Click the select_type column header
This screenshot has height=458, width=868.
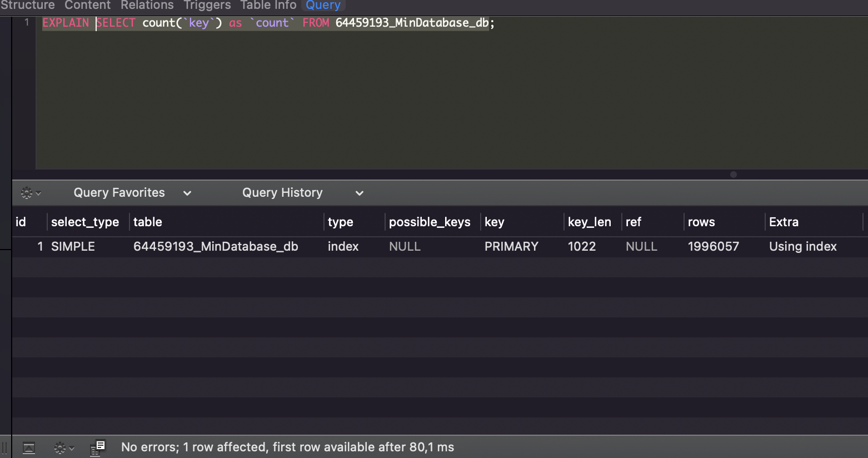click(85, 222)
